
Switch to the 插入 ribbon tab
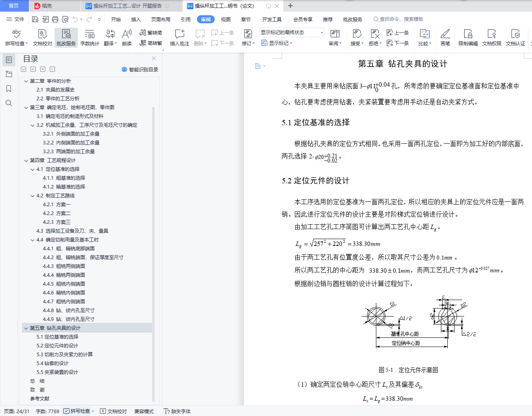click(x=136, y=19)
